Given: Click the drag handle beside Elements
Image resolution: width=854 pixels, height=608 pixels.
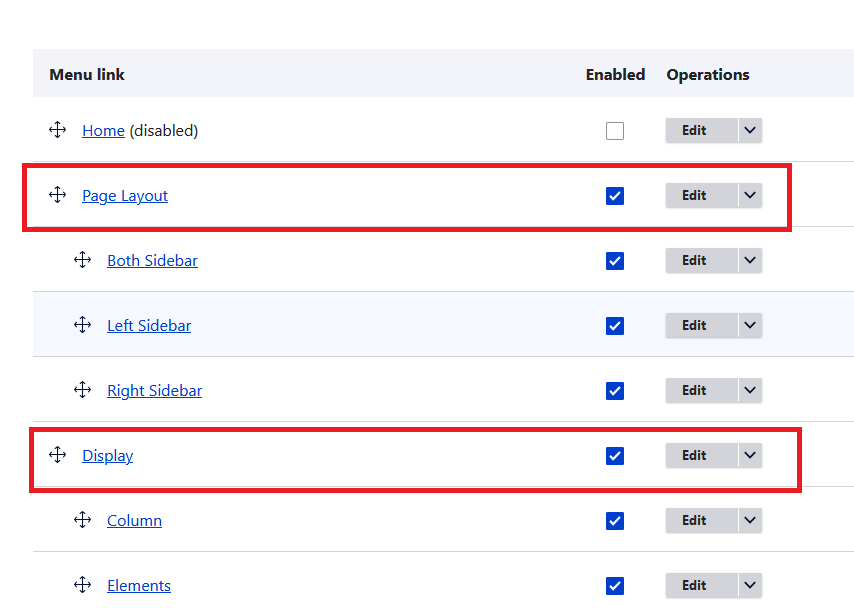Looking at the screenshot, I should coord(82,585).
